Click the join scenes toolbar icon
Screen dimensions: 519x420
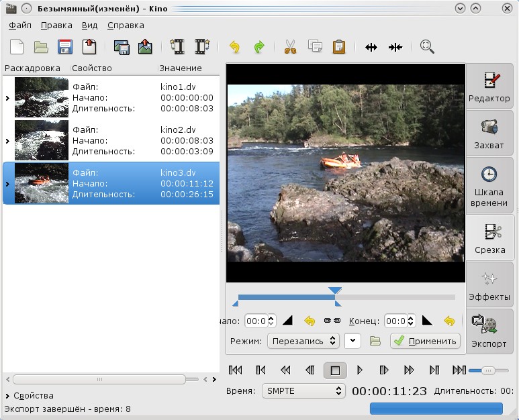click(395, 47)
